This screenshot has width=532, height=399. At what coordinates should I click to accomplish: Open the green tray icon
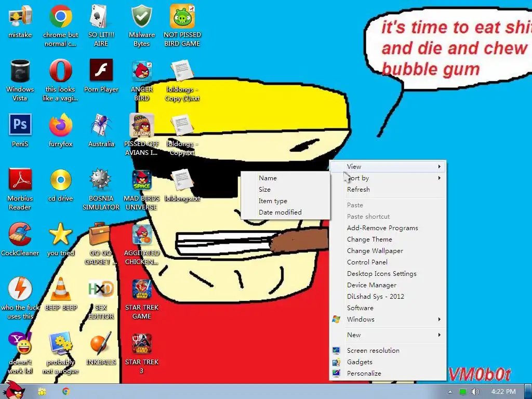pos(463,392)
